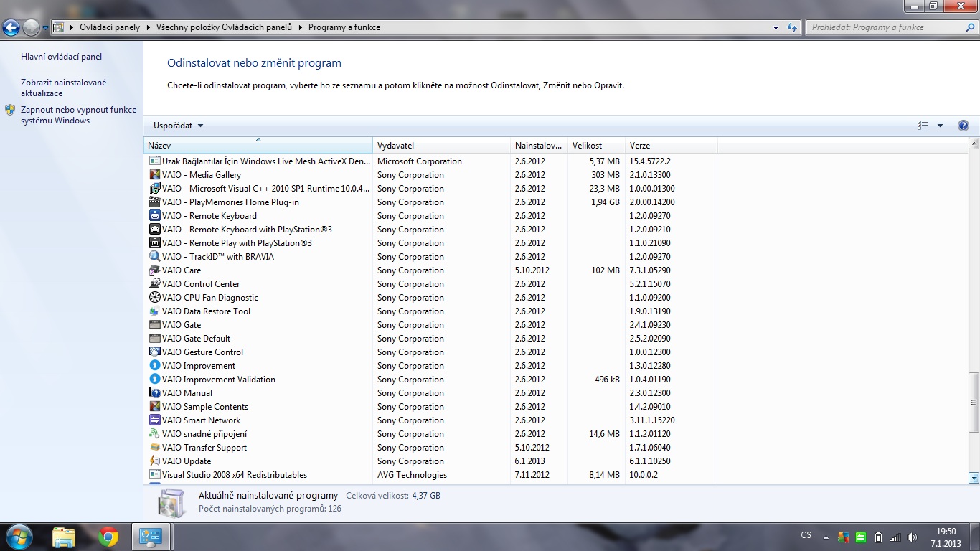Image resolution: width=980 pixels, height=551 pixels.
Task: Click the VAIO - PlayMemories Home Plug-in icon
Action: pyautogui.click(x=154, y=202)
